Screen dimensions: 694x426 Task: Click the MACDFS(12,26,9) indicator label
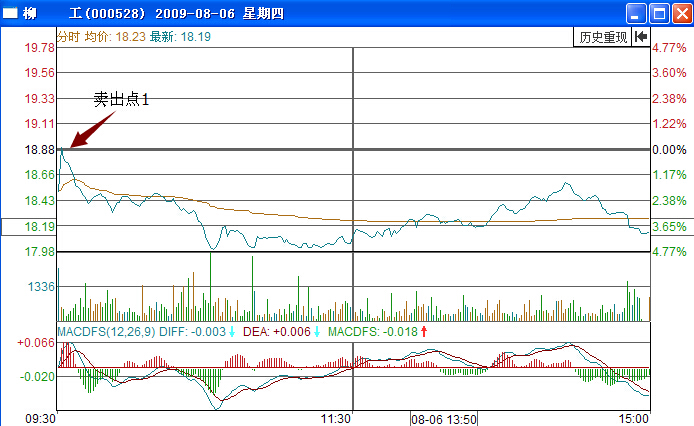(105, 331)
